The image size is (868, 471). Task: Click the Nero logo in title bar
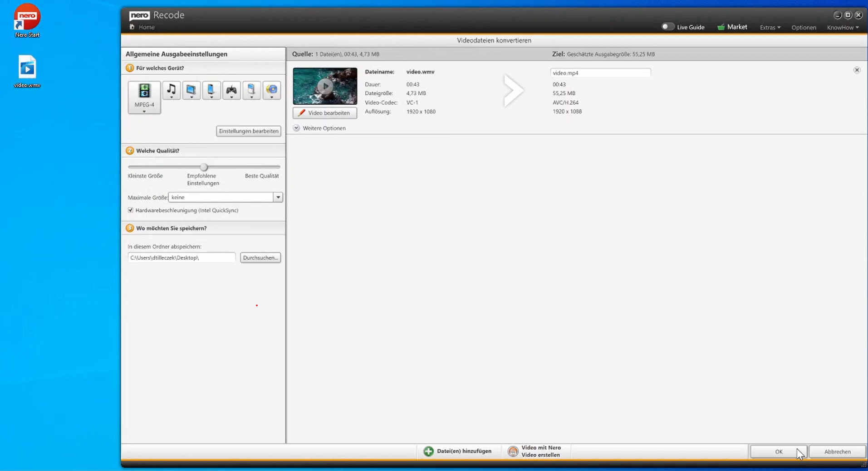(x=139, y=15)
